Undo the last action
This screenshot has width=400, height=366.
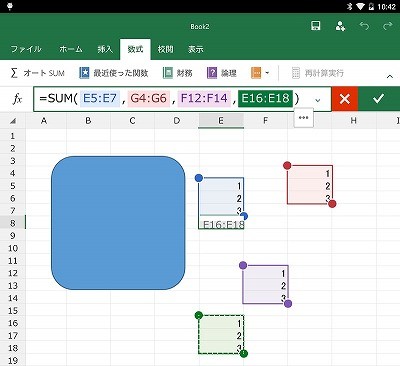[x=364, y=26]
